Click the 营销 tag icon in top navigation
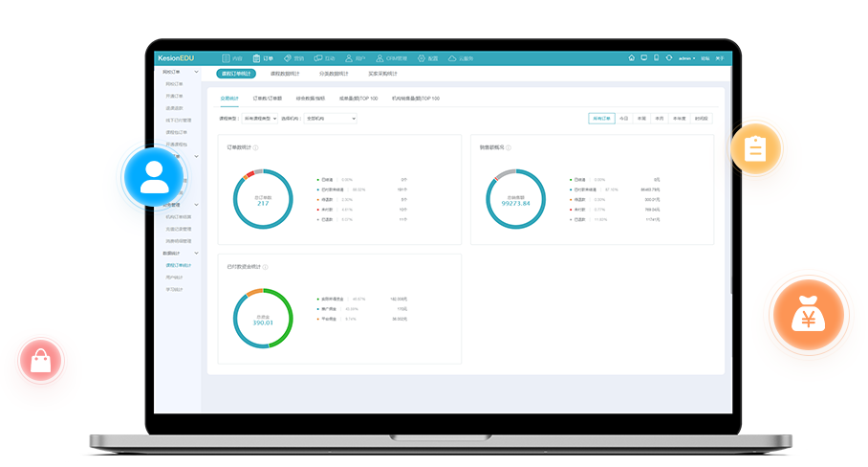The image size is (868, 467). click(288, 58)
